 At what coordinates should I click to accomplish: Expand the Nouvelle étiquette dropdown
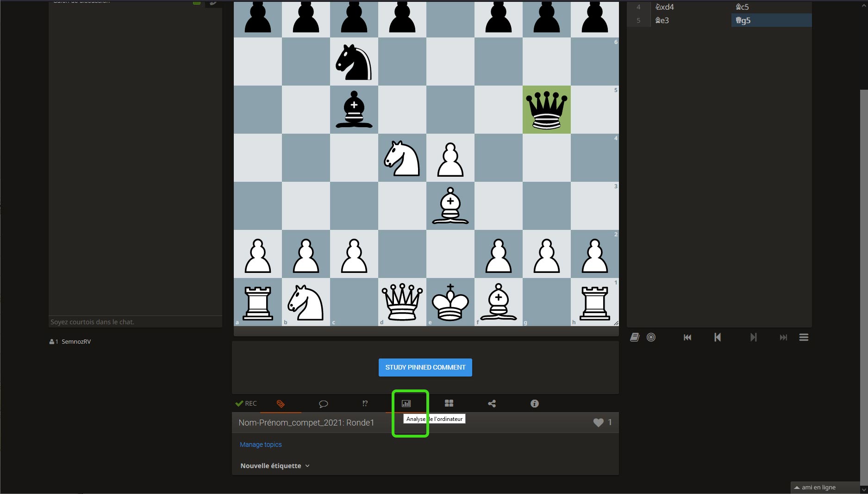(275, 466)
